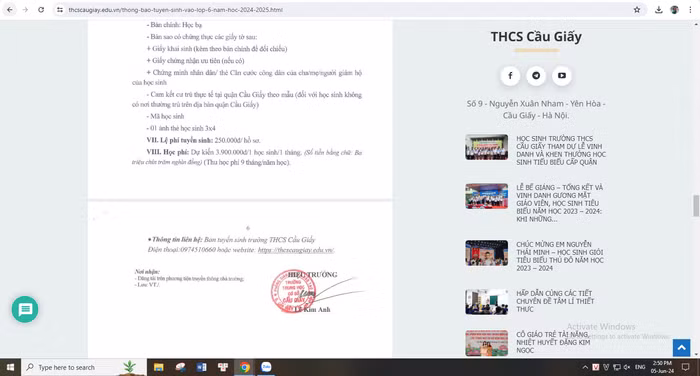Click the page vertical scrollbar thumb
This screenshot has width=700, height=376.
point(696,205)
